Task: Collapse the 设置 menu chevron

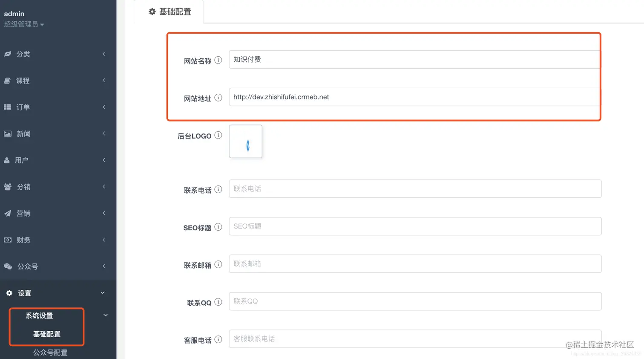Action: pos(103,292)
